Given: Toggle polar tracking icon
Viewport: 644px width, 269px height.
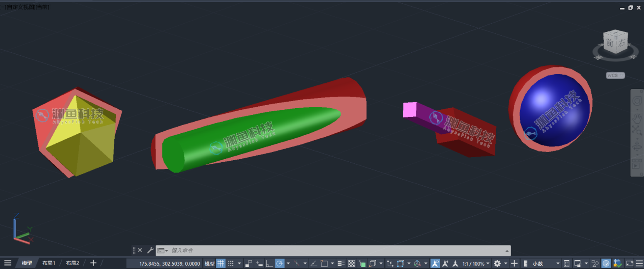Looking at the screenshot, I should pyautogui.click(x=280, y=263).
